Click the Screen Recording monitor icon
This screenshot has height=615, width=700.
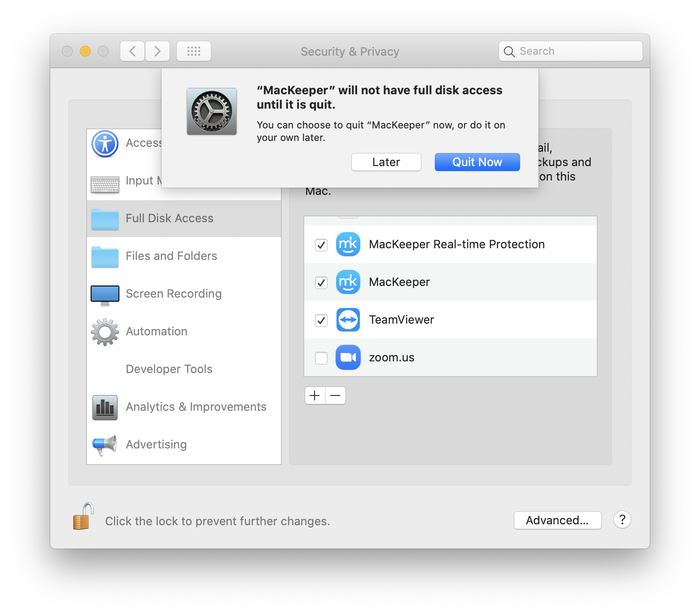click(105, 295)
